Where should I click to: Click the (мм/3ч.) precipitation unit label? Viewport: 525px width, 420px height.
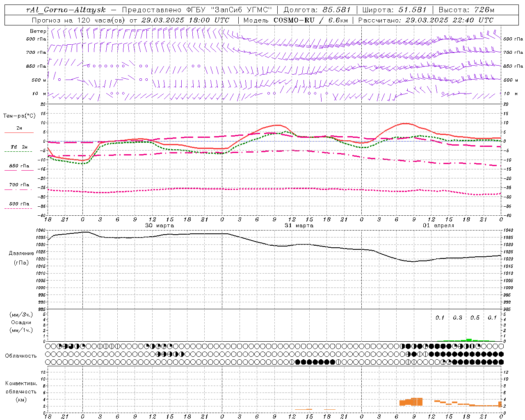(x=21, y=315)
